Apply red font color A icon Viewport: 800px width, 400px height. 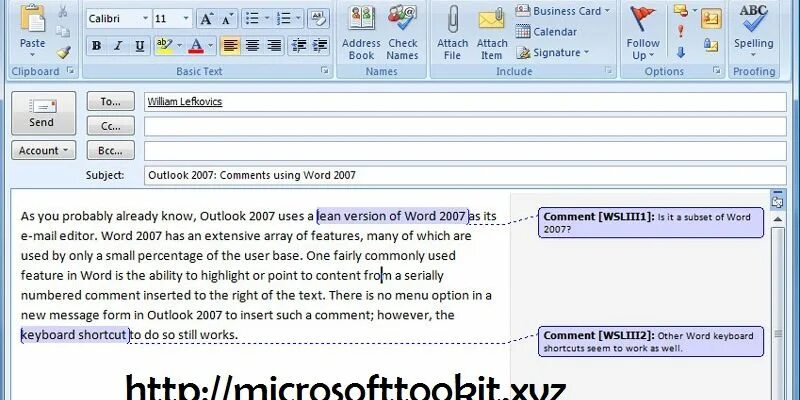click(x=196, y=46)
